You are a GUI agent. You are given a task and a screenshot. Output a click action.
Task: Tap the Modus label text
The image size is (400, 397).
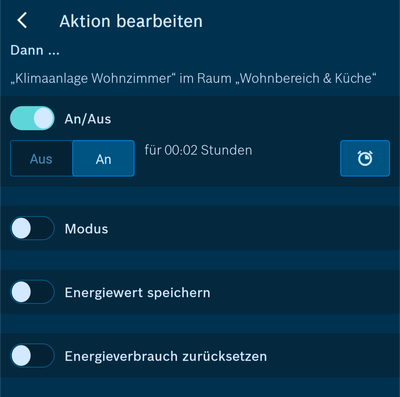(x=86, y=229)
